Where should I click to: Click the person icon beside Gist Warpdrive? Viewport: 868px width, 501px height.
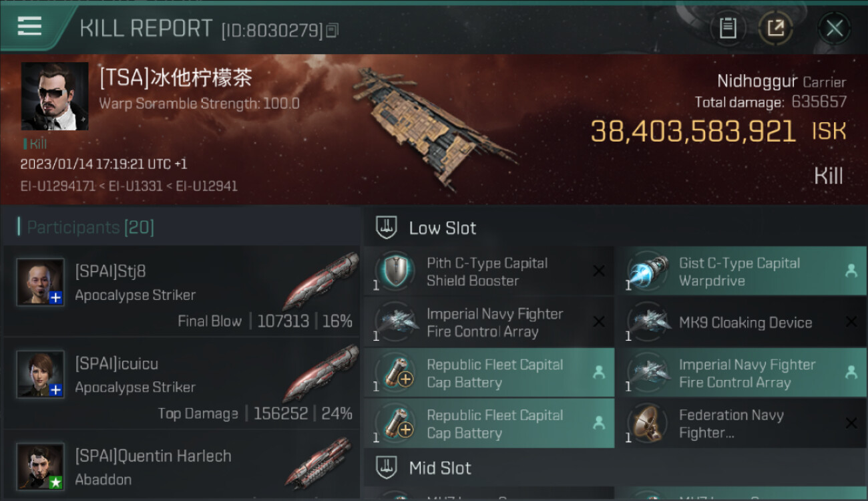point(851,271)
